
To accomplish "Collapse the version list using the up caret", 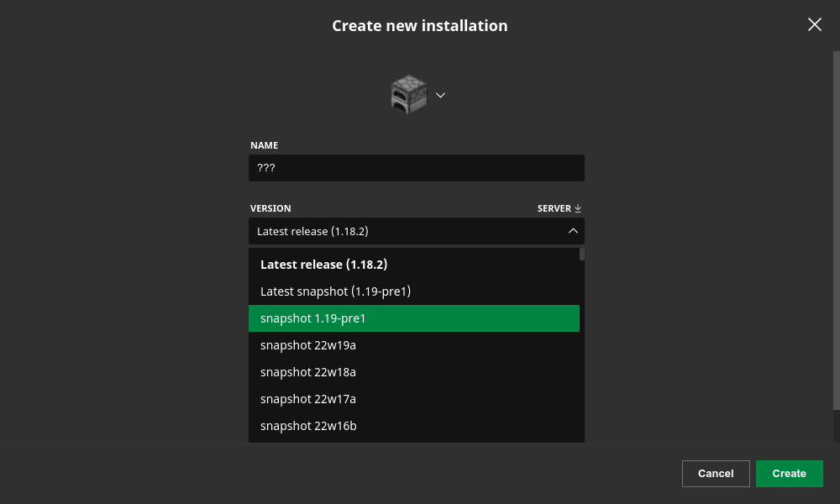I will pyautogui.click(x=573, y=231).
